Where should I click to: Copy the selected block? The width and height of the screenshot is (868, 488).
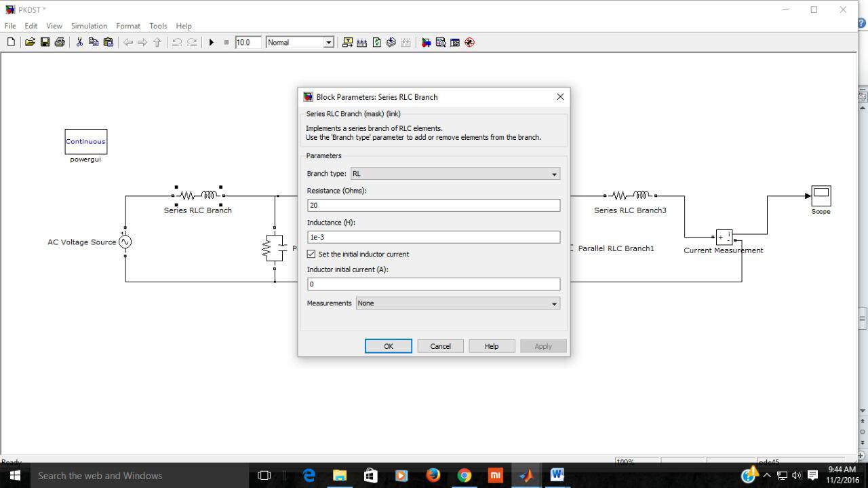click(94, 42)
